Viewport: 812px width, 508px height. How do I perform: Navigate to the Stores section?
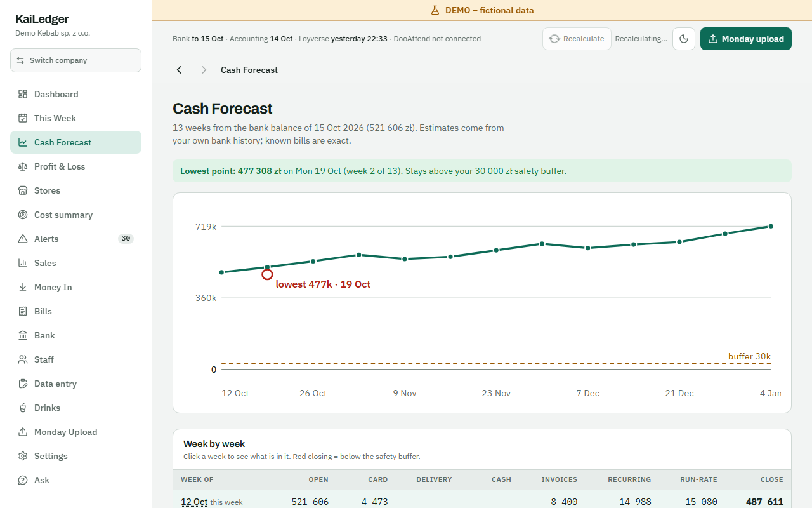coord(75,190)
